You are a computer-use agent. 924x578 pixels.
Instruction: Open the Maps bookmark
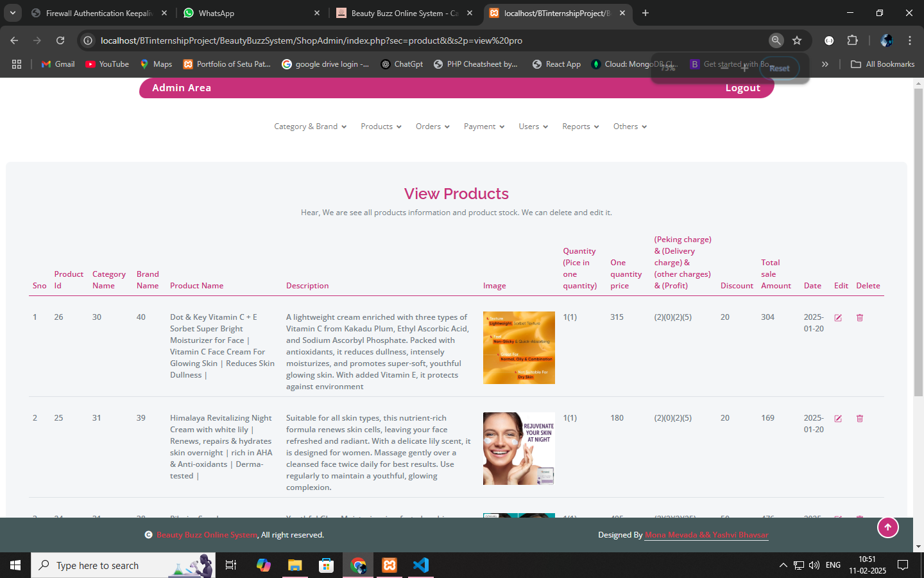[156, 64]
